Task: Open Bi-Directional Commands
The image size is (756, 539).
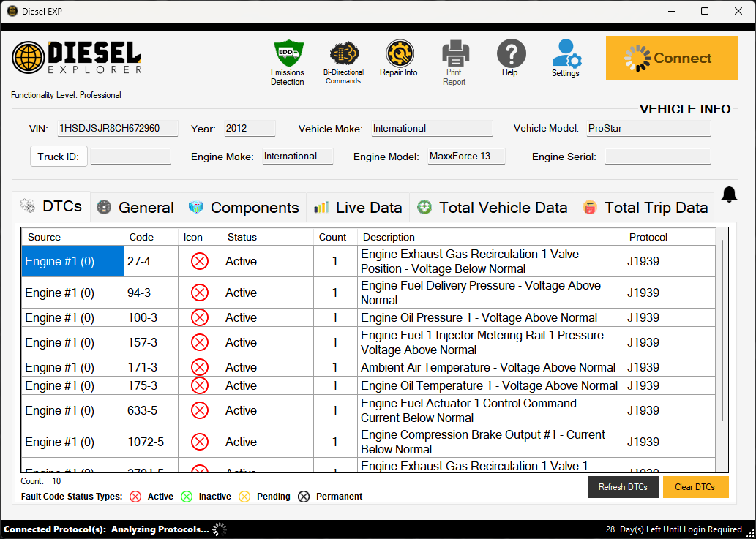Action: point(343,63)
